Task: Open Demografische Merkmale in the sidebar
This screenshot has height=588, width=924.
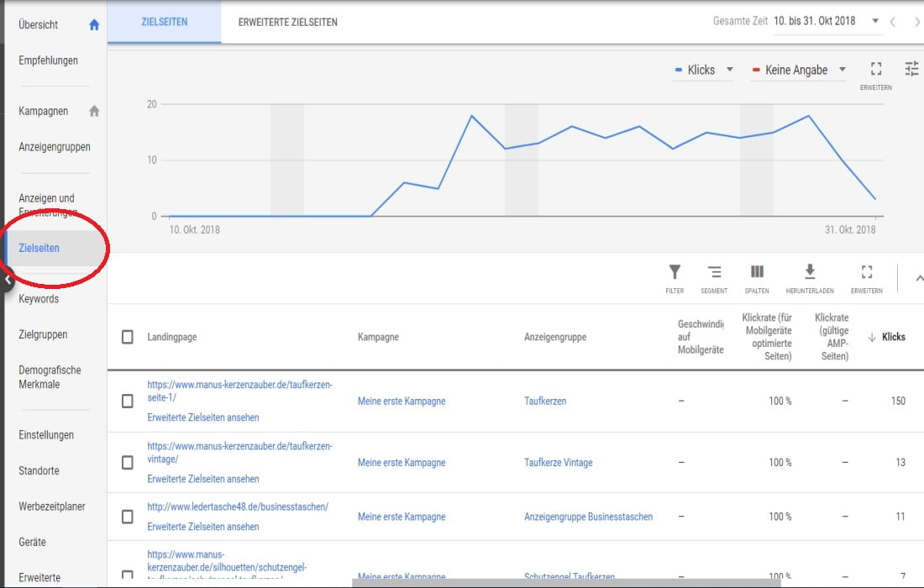Action: click(50, 377)
